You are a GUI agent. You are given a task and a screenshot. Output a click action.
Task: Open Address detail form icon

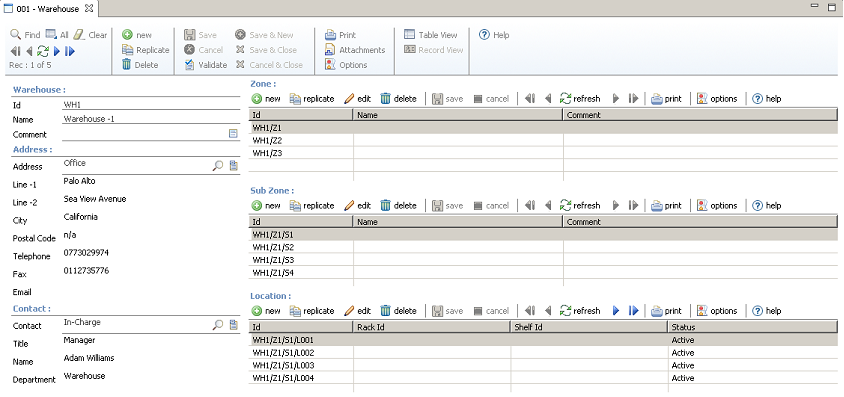point(234,166)
